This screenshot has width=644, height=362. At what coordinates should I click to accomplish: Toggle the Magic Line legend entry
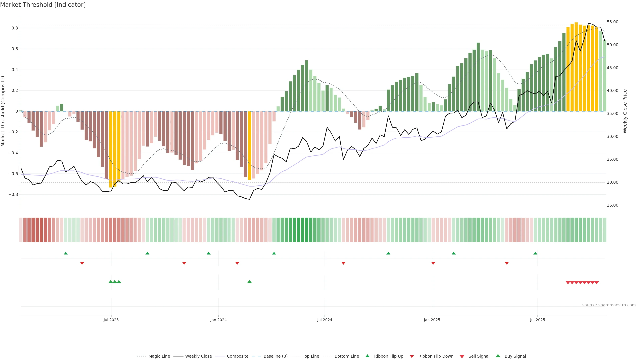(159, 356)
